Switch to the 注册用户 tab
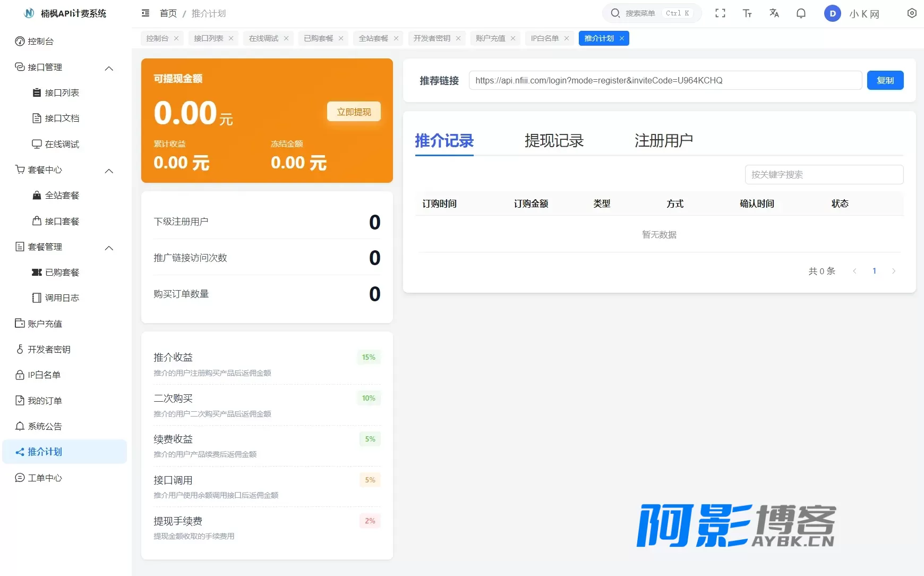This screenshot has width=924, height=576. [664, 141]
